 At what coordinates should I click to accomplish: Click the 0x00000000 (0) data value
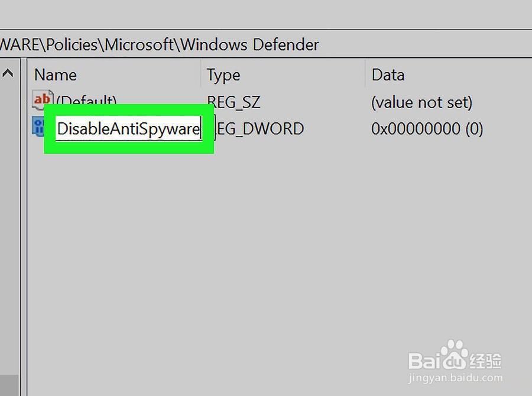[x=426, y=128]
